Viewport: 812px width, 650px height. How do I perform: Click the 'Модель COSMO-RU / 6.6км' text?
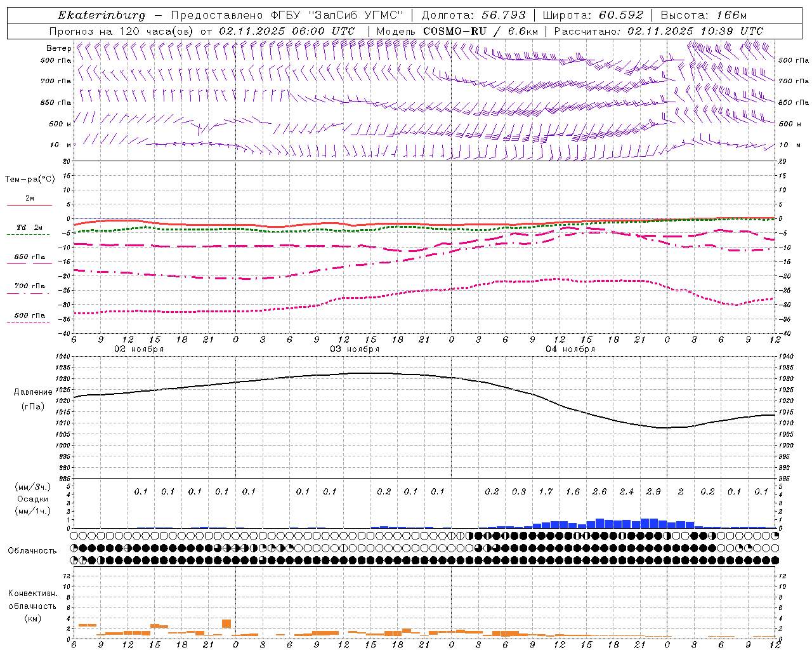(457, 31)
